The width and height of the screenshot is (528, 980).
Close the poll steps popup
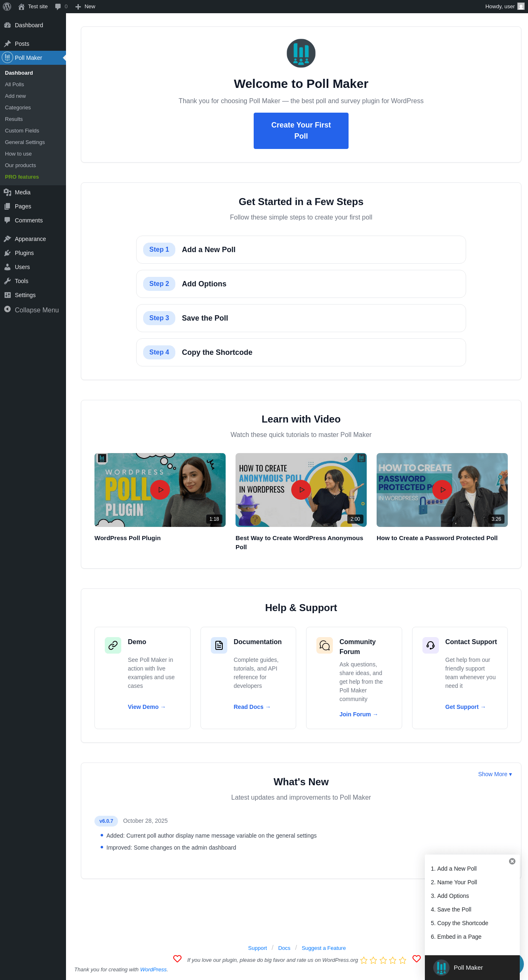(512, 861)
